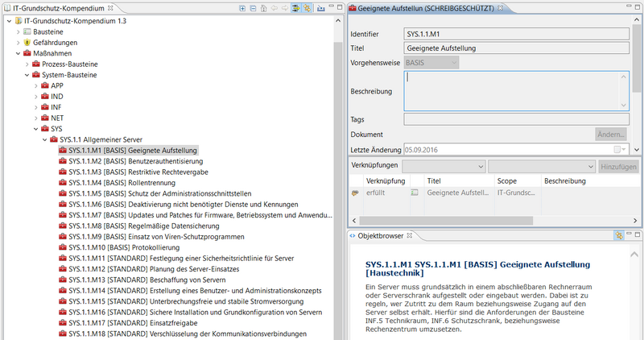Click the briefcase icon beside APP
The height and width of the screenshot is (340, 644).
(x=45, y=85)
